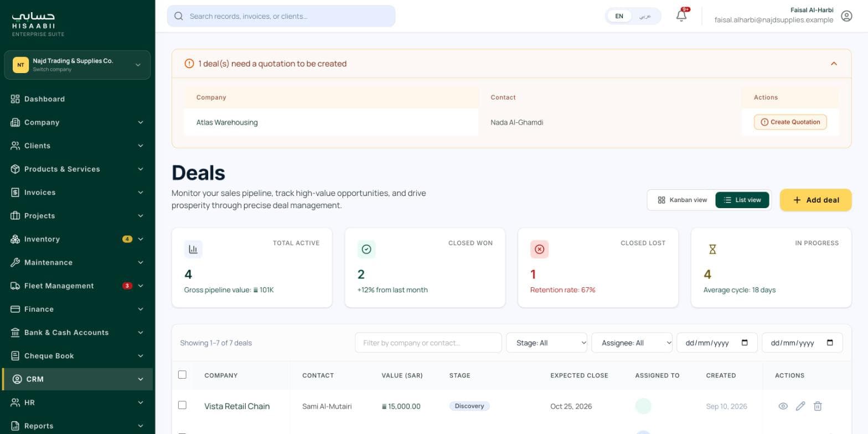
Task: Click the search records input field
Action: [281, 16]
